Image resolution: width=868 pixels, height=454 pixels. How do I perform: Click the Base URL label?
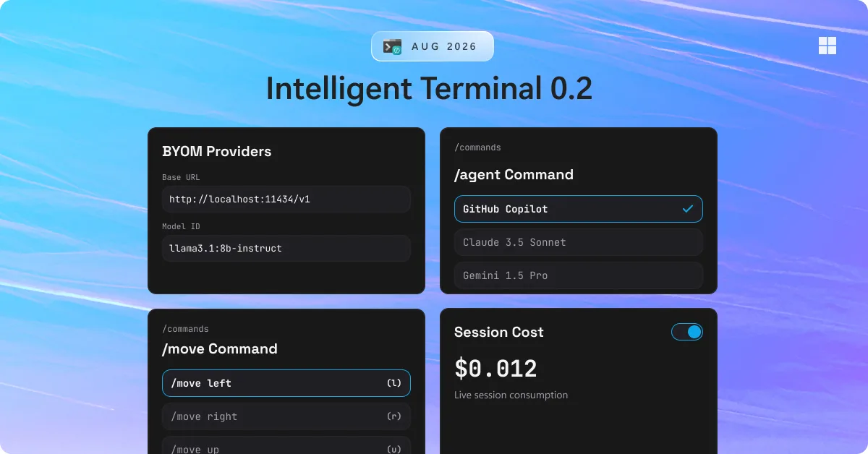pos(182,177)
